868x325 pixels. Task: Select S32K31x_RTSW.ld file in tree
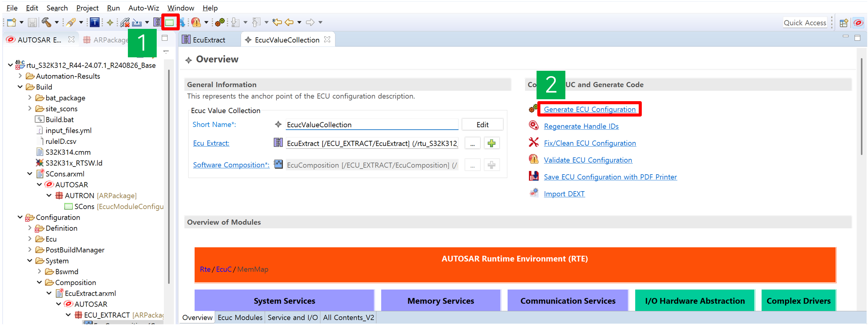(x=74, y=163)
